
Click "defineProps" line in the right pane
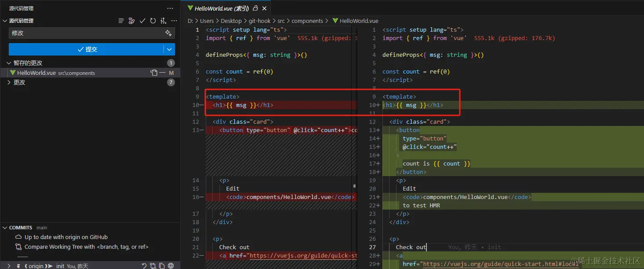(433, 55)
